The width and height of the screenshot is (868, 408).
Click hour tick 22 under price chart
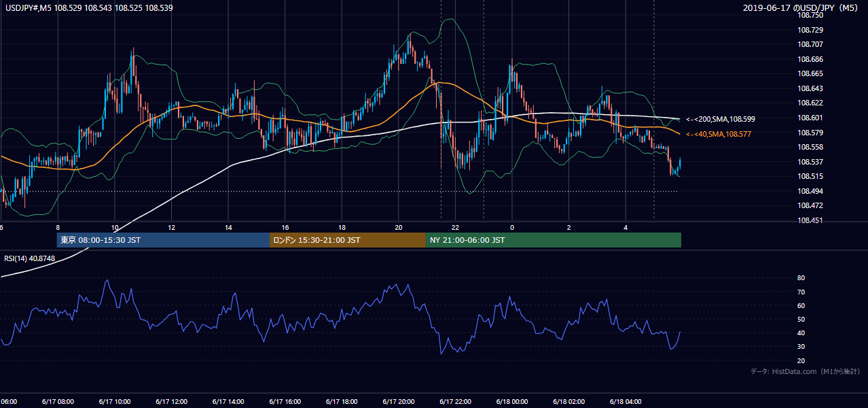click(x=456, y=228)
